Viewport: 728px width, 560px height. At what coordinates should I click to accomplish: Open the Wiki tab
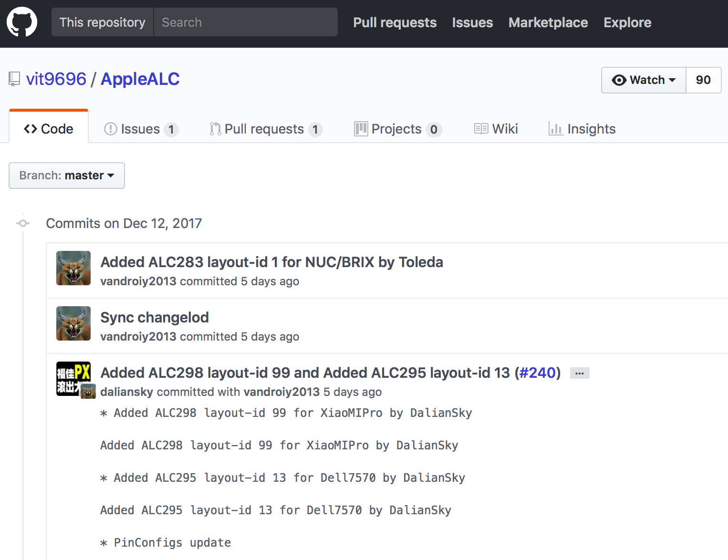tap(496, 129)
